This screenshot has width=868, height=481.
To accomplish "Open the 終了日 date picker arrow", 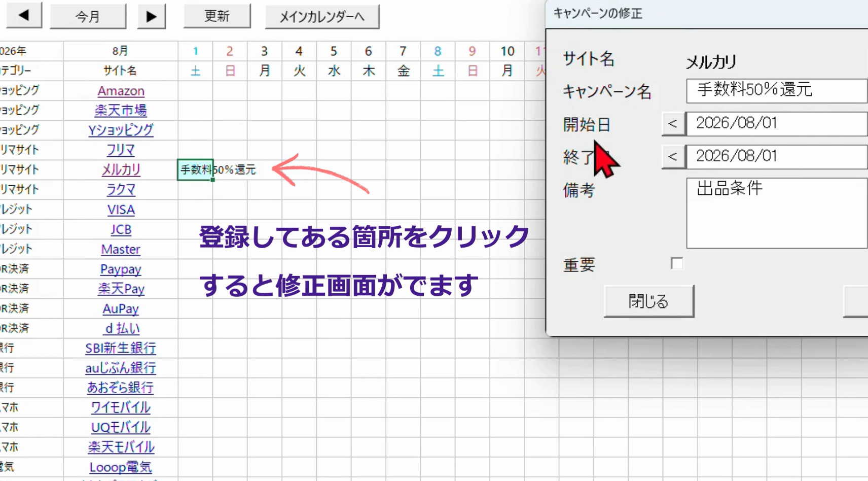I will 673,156.
